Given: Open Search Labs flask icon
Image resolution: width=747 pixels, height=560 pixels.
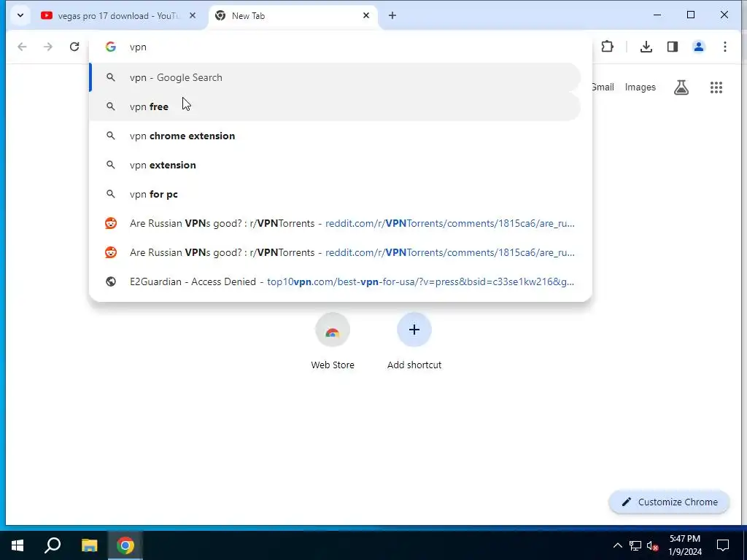Looking at the screenshot, I should coord(681,87).
